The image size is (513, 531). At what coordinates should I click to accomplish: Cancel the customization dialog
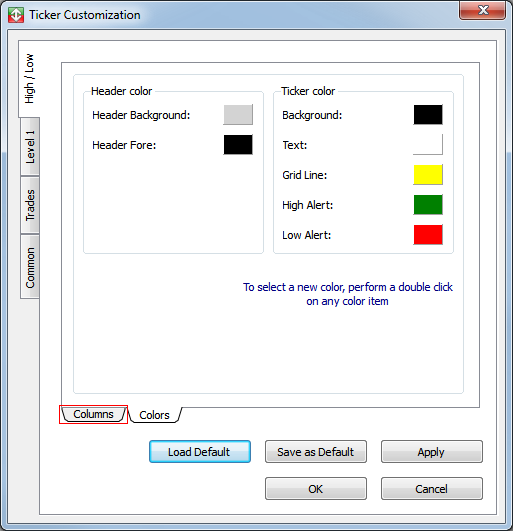(432, 489)
